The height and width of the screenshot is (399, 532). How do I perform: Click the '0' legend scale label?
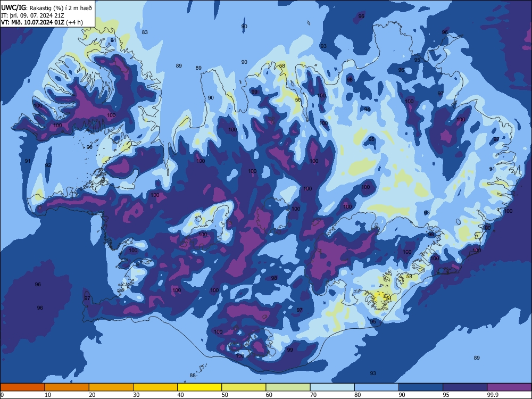[x=2, y=395]
